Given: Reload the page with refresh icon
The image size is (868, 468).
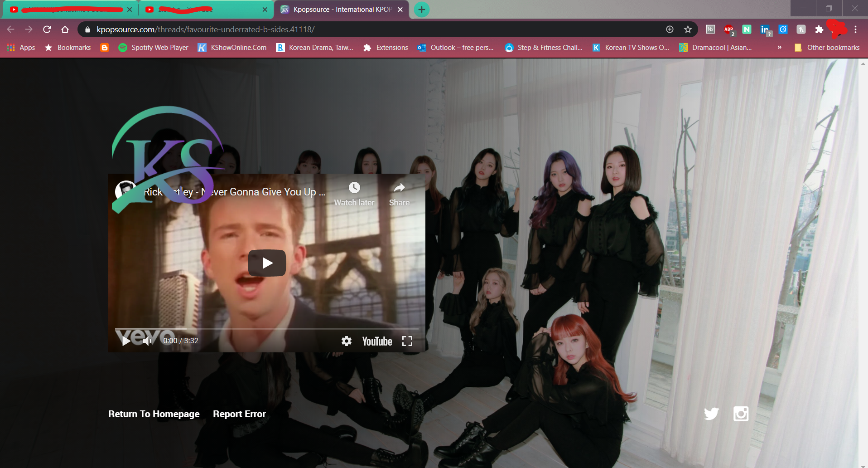Looking at the screenshot, I should click(47, 29).
